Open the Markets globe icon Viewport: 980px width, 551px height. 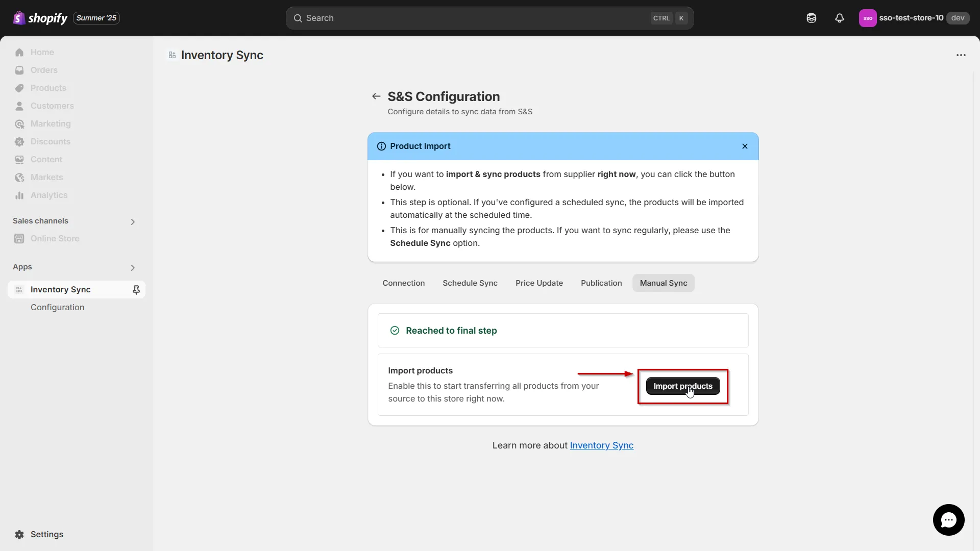19,178
